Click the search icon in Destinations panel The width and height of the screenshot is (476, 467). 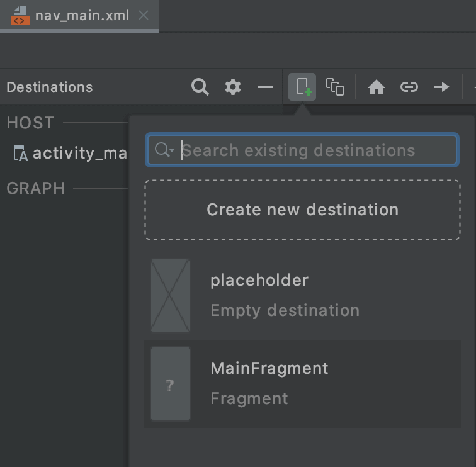pyautogui.click(x=200, y=87)
